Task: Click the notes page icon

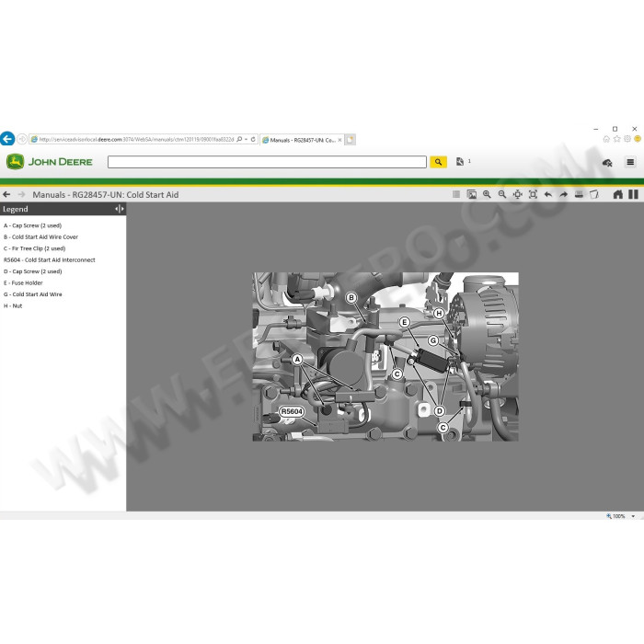Action: tap(594, 194)
